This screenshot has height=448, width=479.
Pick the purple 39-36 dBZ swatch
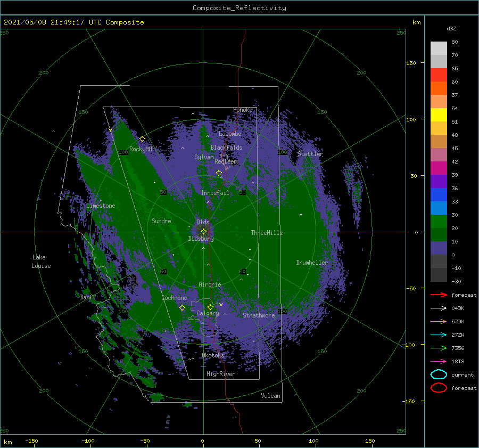tap(439, 182)
